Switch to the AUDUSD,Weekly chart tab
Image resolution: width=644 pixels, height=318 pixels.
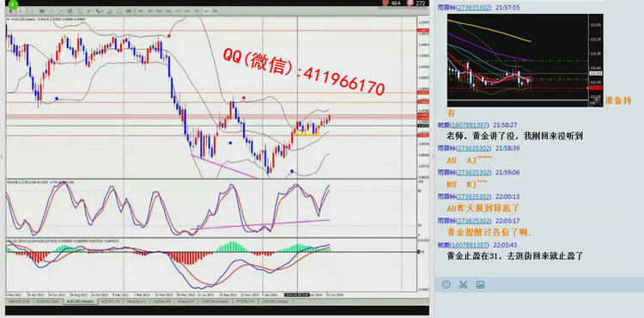point(80,301)
